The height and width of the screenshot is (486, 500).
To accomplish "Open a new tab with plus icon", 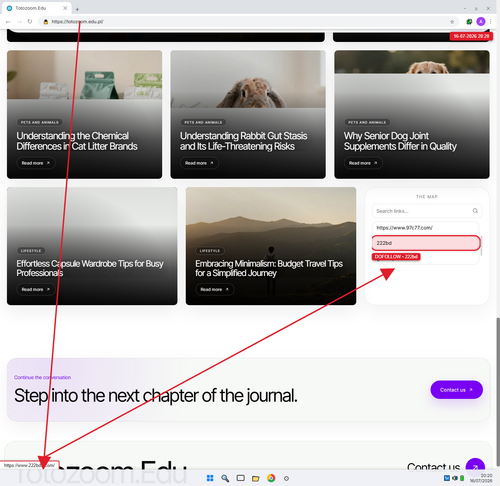I will point(77,9).
